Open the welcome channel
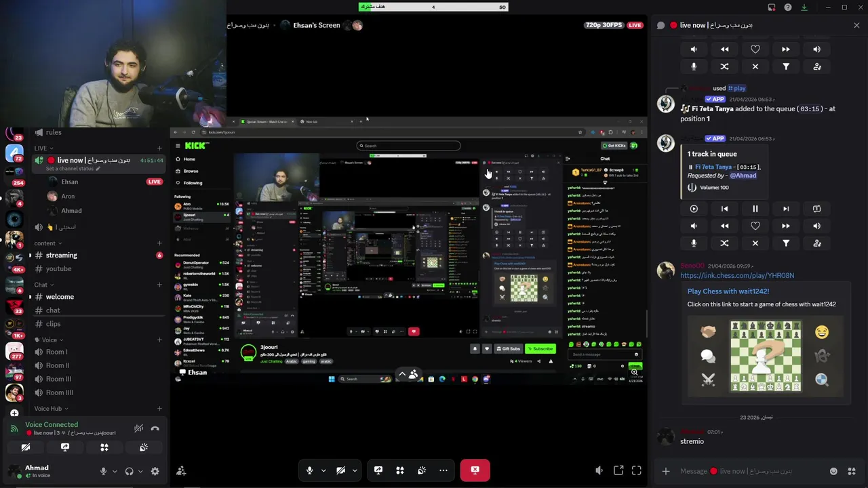Viewport: 868px width, 488px height. (98, 297)
